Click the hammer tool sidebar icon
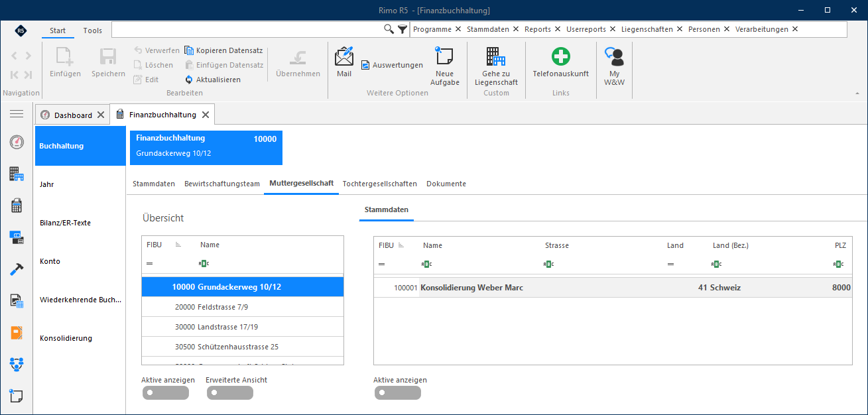 [17, 269]
